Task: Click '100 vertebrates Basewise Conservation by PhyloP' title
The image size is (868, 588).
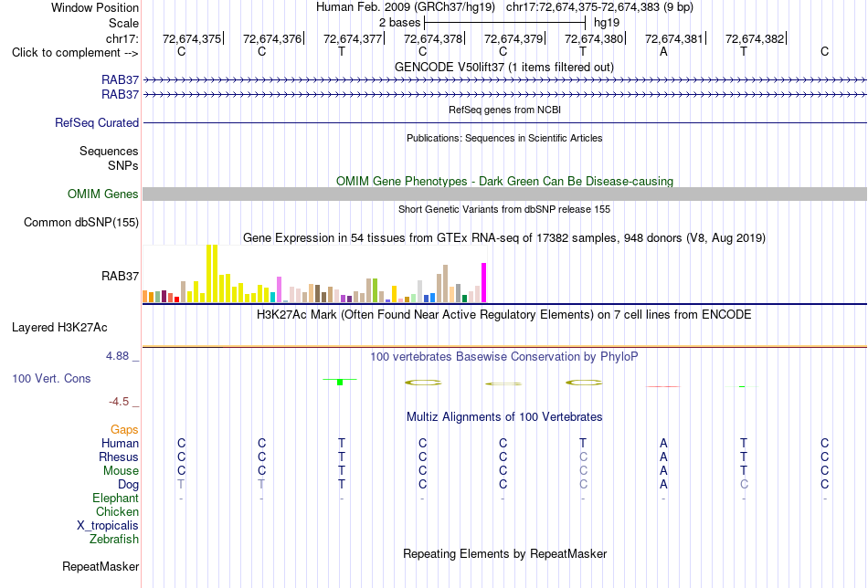Action: coord(503,357)
